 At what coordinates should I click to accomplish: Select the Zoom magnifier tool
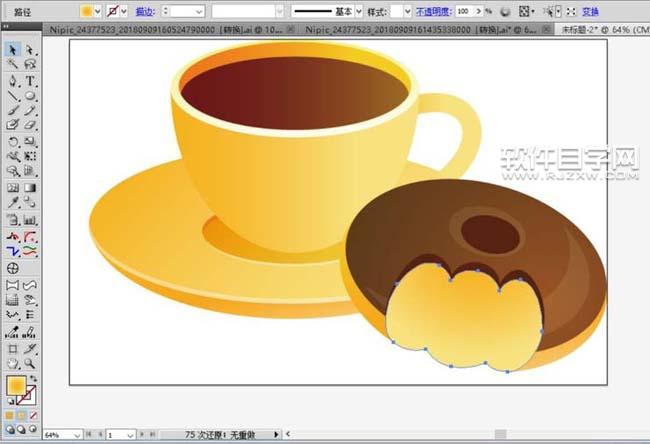[x=29, y=364]
